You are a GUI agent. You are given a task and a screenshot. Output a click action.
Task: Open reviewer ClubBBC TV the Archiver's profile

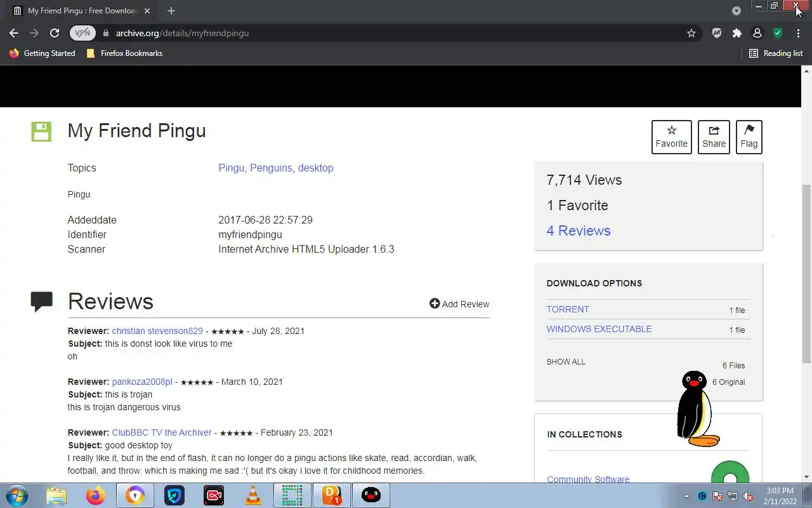pyautogui.click(x=162, y=432)
